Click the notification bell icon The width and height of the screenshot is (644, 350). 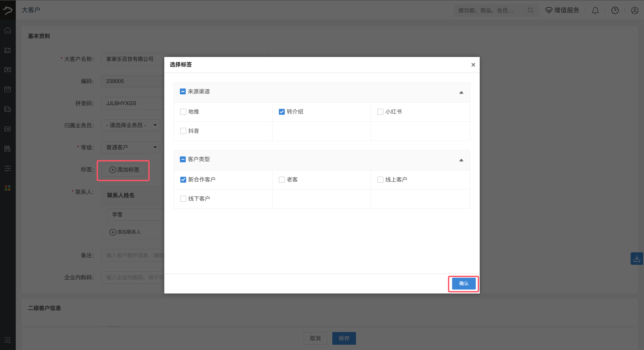595,10
